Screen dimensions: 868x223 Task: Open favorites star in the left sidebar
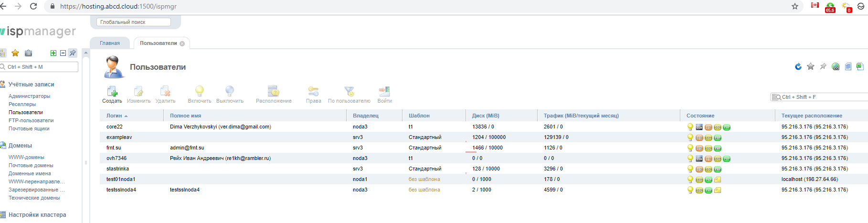click(15, 53)
